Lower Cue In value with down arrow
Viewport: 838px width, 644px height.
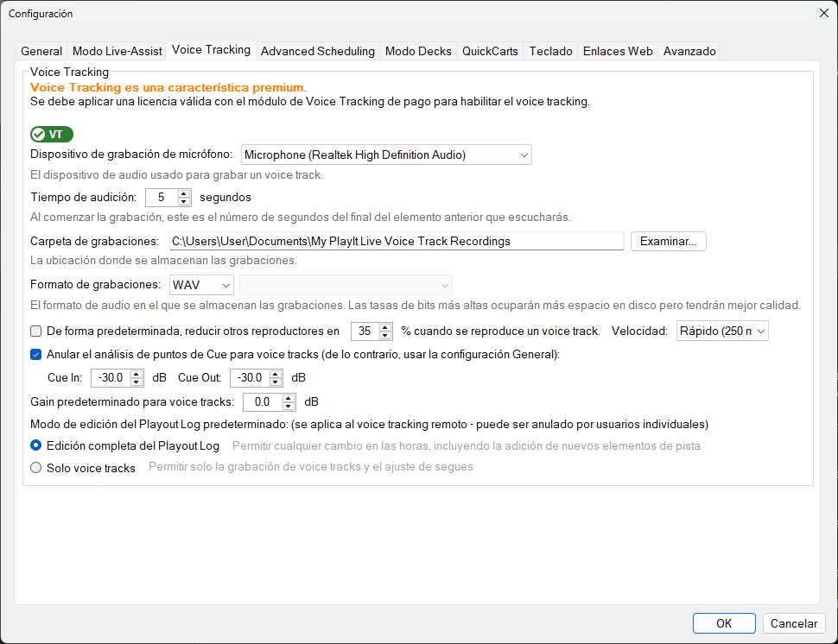tap(136, 382)
